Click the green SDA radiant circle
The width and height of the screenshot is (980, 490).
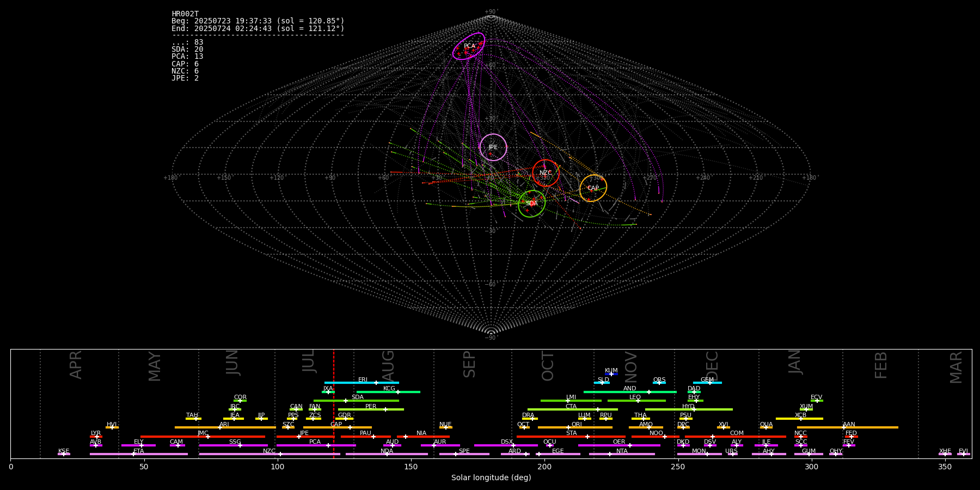(x=532, y=204)
